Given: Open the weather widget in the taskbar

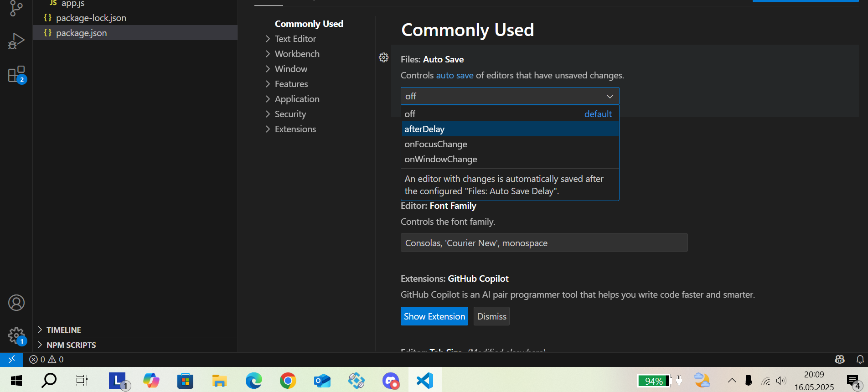Looking at the screenshot, I should [x=702, y=380].
